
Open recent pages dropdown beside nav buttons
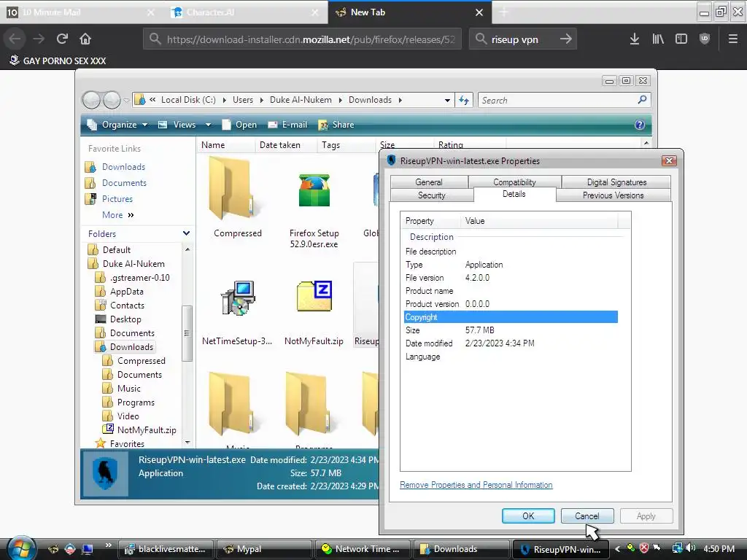pyautogui.click(x=126, y=101)
